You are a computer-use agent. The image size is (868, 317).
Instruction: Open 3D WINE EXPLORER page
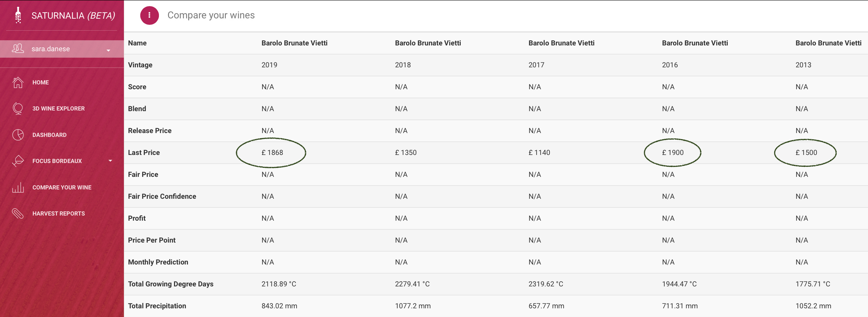tap(58, 109)
